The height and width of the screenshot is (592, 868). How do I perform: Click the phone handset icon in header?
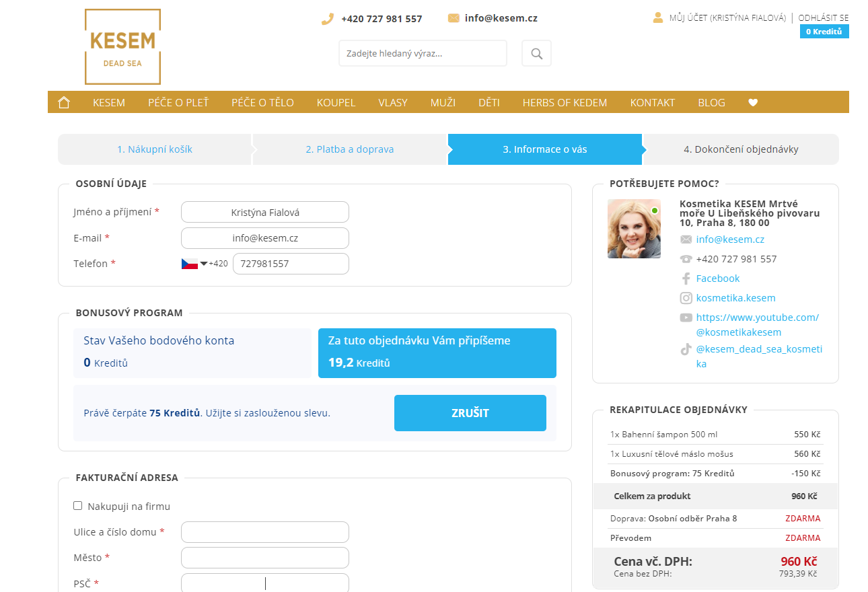pos(328,19)
